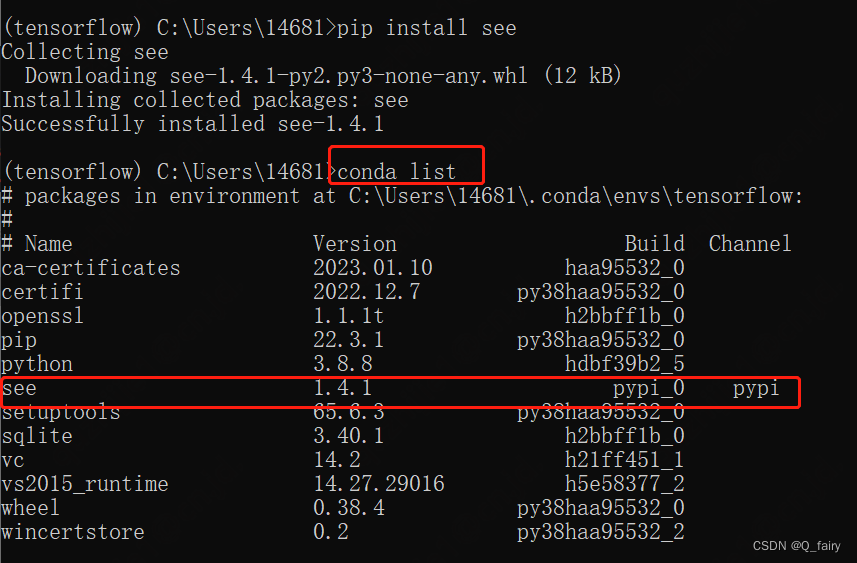Image resolution: width=857 pixels, height=563 pixels.
Task: Click 'Successfully installed see-1.4.1' message
Action: coord(192,124)
